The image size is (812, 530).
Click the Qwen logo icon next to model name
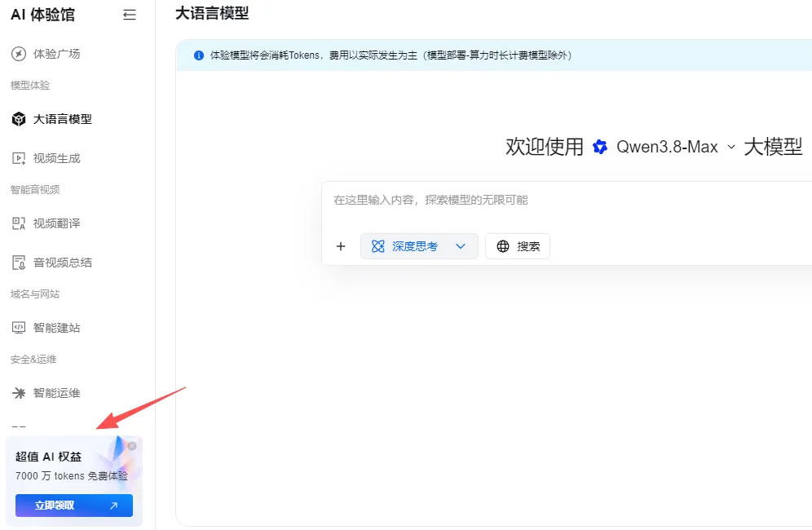tap(600, 147)
